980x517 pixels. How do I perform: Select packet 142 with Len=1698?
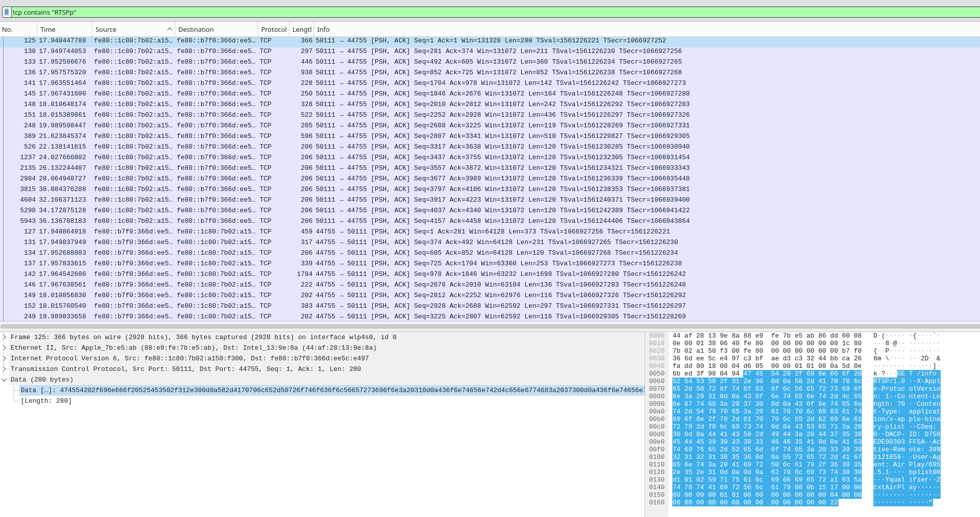click(490, 274)
